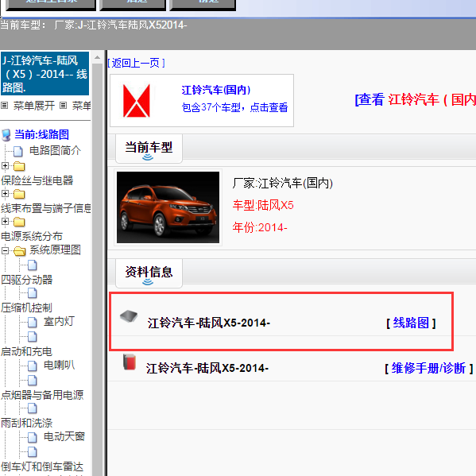The image size is (476, 476).
Task: Open 电动天窗 diagram in tree
Action: (64, 436)
